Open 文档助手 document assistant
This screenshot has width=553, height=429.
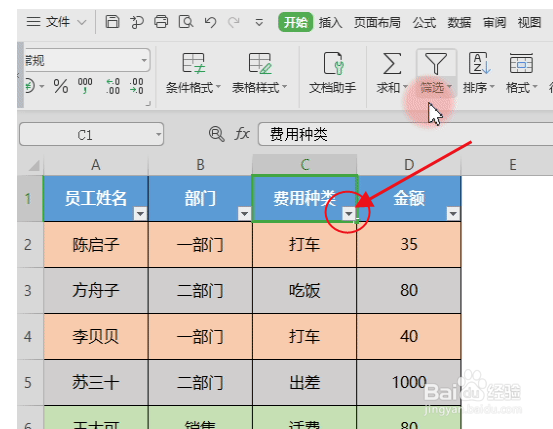click(333, 73)
